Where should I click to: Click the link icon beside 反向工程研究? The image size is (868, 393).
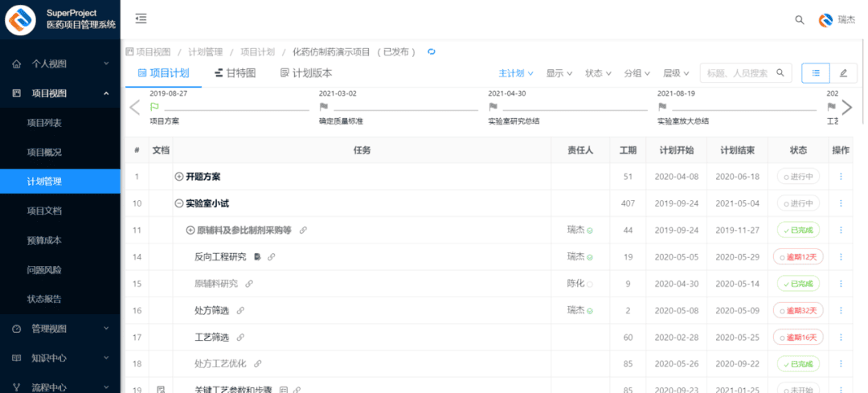(x=271, y=257)
